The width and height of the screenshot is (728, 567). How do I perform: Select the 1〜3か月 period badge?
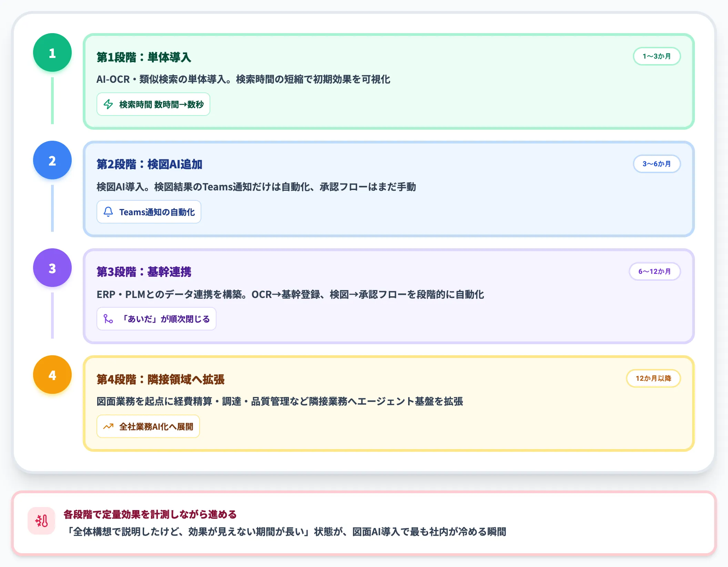657,56
